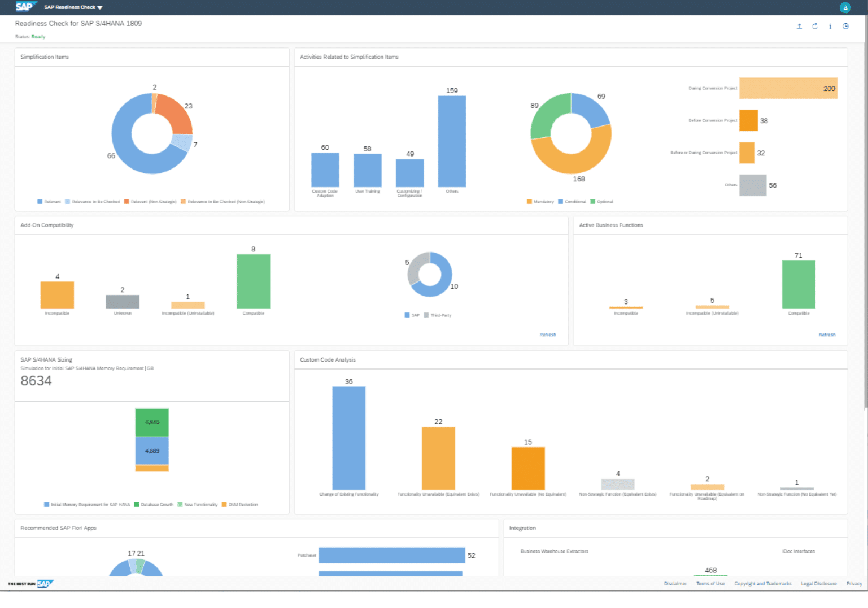This screenshot has width=868, height=608.
Task: Open the Integration tile title
Action: 522,528
